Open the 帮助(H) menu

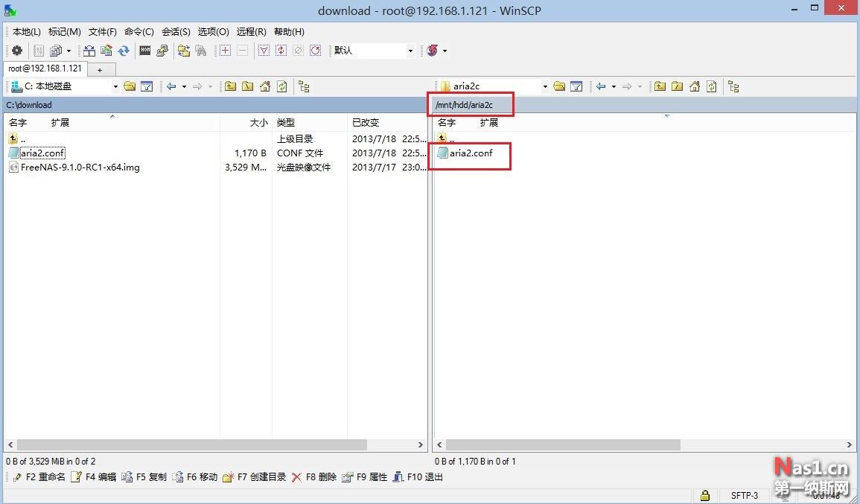289,32
